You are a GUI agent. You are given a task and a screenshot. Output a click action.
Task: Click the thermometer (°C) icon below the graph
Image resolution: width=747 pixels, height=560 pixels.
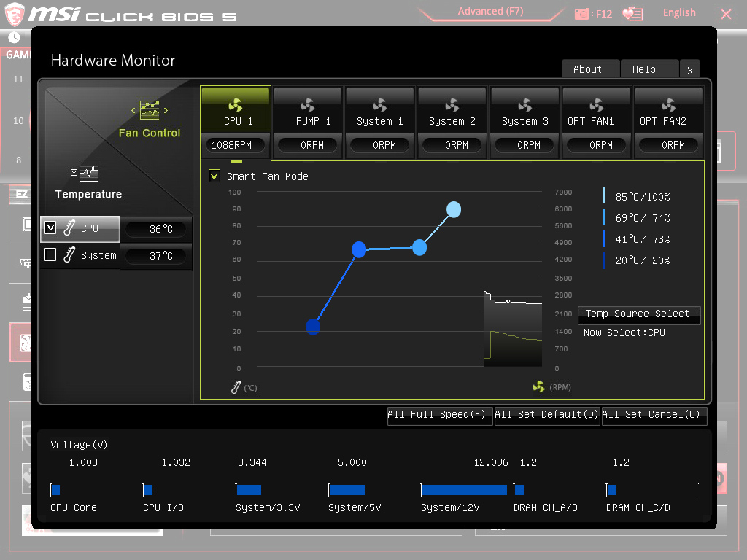[236, 387]
